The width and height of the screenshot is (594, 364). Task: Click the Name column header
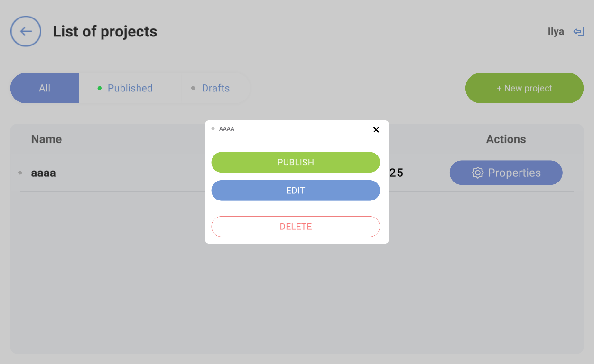click(x=46, y=139)
